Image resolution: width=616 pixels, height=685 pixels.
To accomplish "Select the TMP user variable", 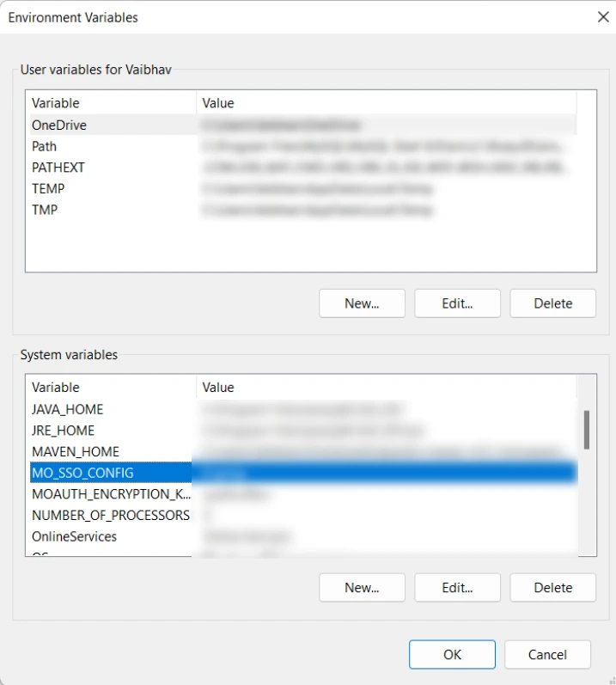I will tap(303, 210).
